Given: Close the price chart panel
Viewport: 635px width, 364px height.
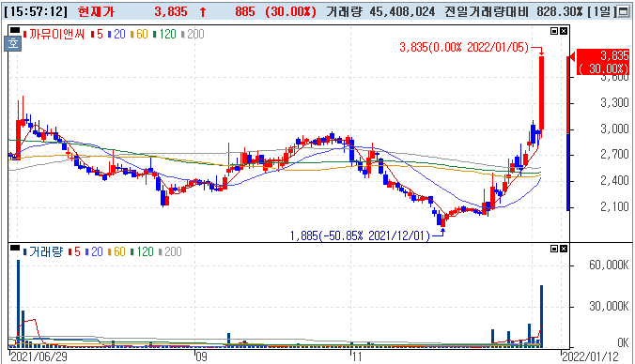Looking at the screenshot, I should pos(564,31).
